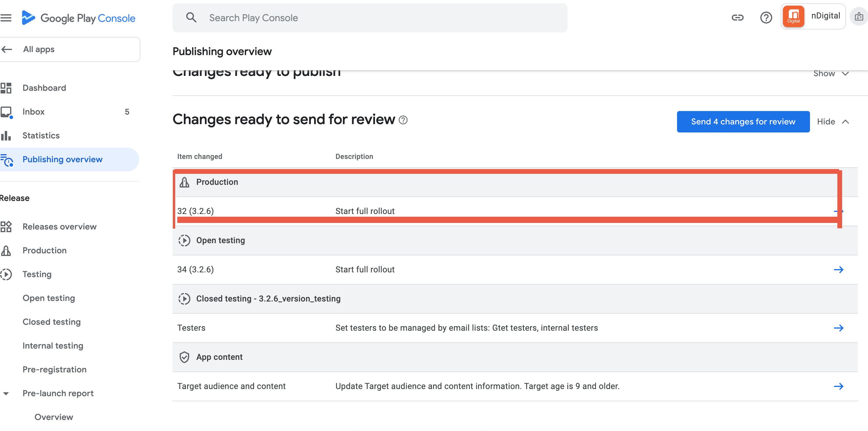The image size is (868, 431).
Task: Click the copy link icon
Action: 737,18
